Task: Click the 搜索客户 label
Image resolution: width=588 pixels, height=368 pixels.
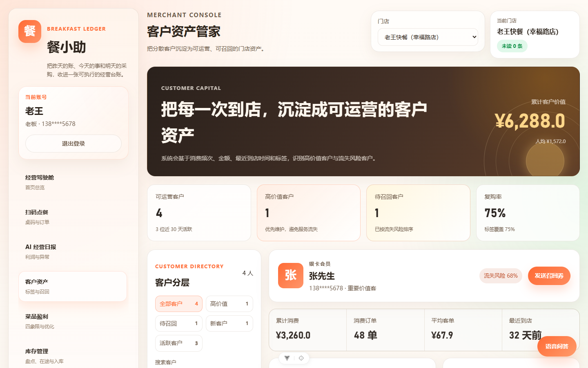Action: coord(166,362)
